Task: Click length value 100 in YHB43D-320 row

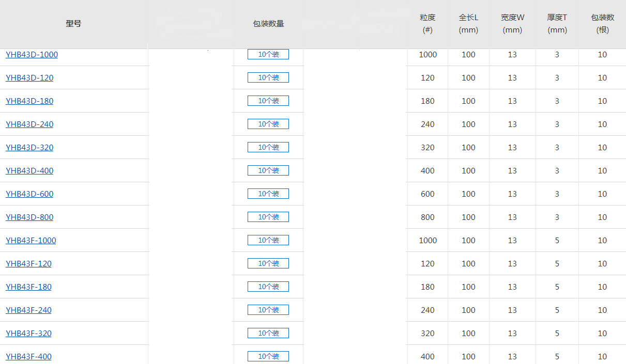Action: pos(468,148)
